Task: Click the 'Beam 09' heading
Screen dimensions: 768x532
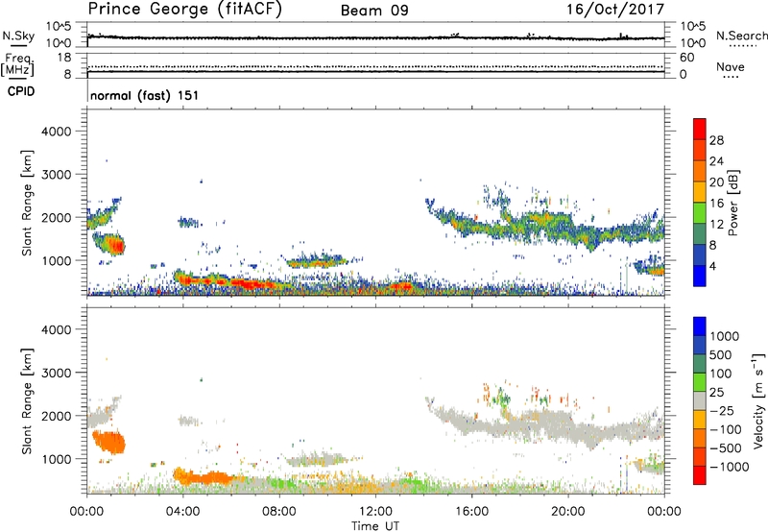Action: (374, 11)
